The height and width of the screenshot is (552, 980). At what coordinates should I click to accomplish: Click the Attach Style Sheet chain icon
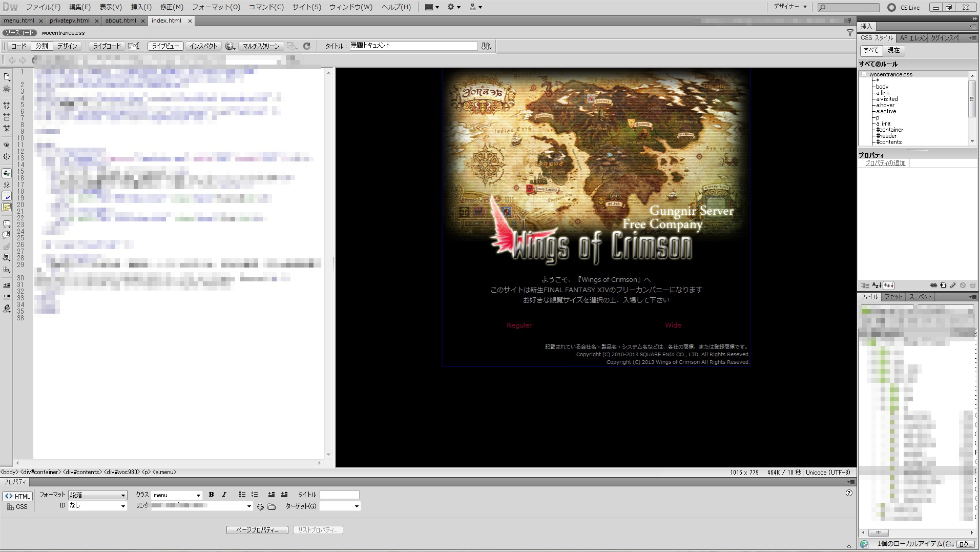(x=933, y=285)
